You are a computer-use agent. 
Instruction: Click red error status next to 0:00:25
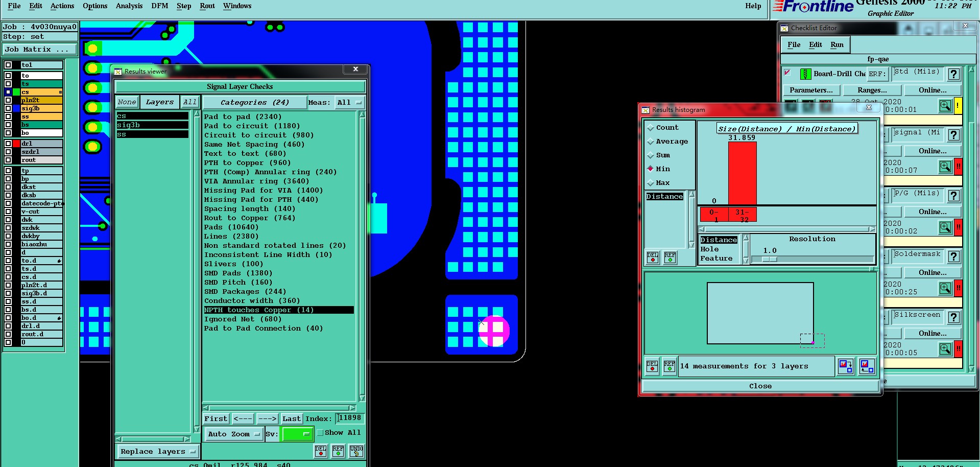(958, 288)
